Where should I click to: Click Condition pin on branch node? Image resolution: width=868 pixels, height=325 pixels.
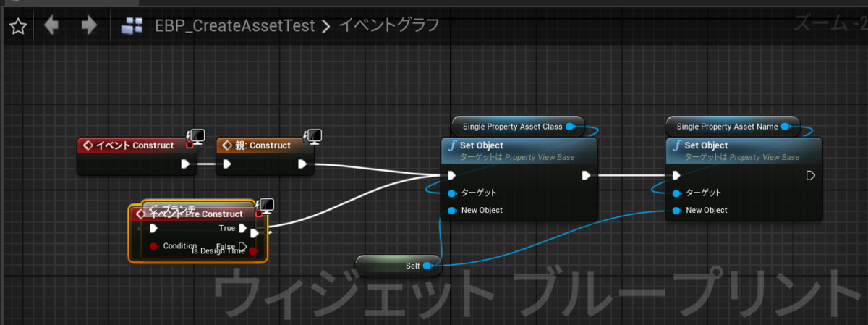(x=153, y=247)
